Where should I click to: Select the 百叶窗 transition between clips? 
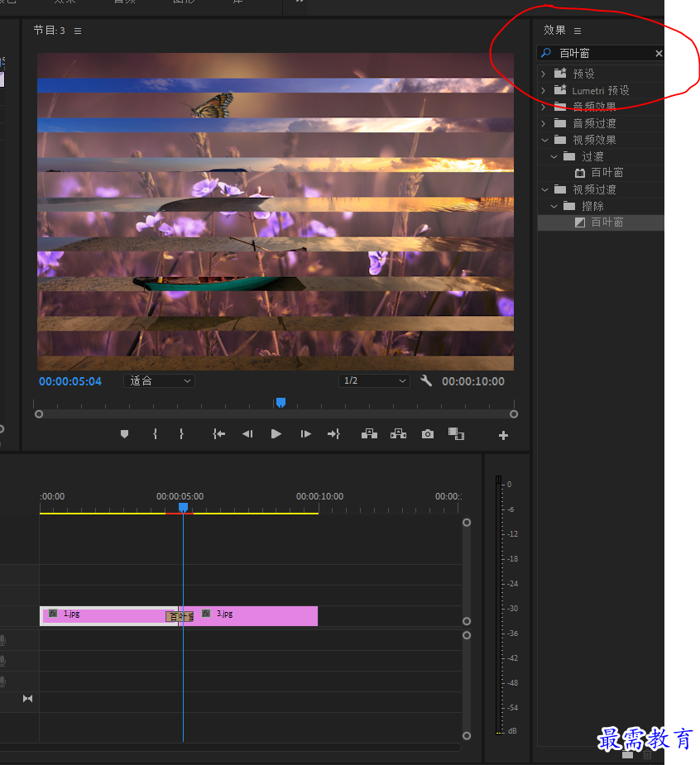(x=180, y=617)
